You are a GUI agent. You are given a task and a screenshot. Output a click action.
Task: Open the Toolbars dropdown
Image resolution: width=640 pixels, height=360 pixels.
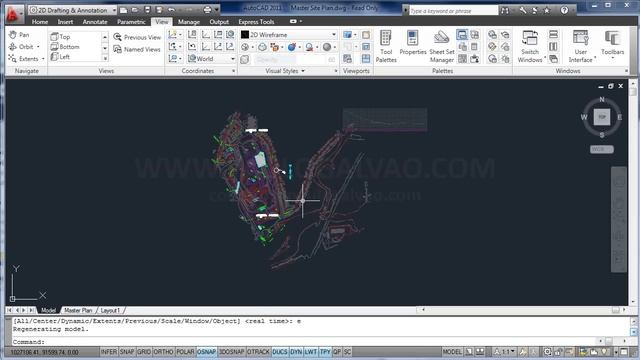point(612,45)
